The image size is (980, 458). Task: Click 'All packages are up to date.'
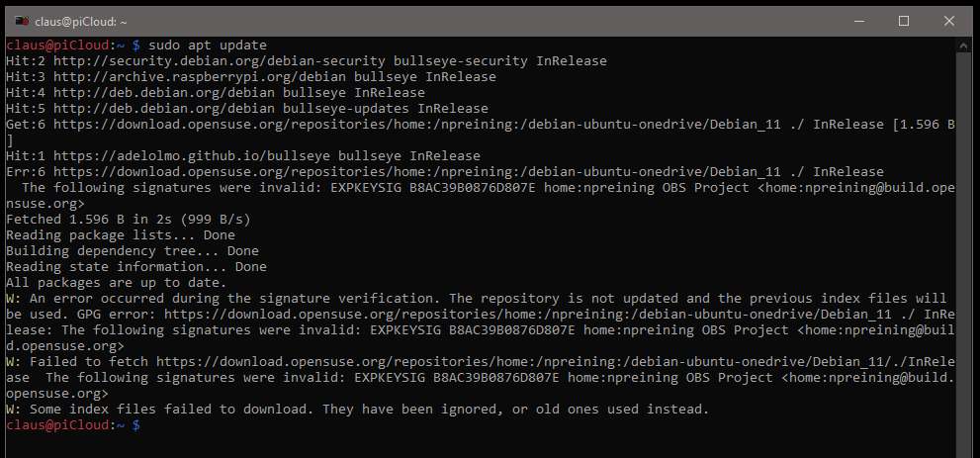tap(117, 283)
